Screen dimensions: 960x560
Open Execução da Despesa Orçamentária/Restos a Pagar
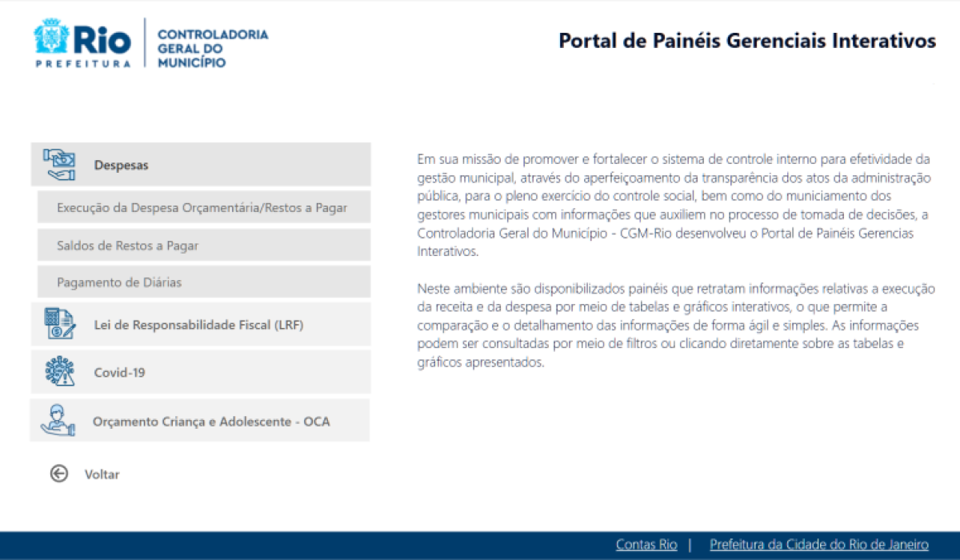pyautogui.click(x=204, y=207)
